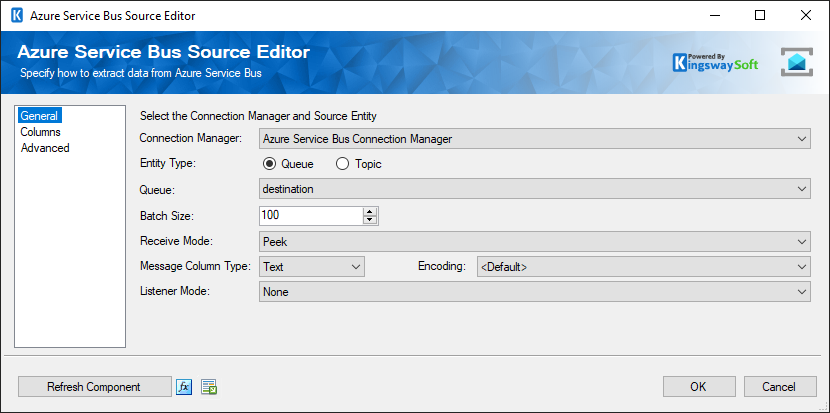This screenshot has height=413, width=830.
Task: Open the Message Column Type dropdown
Action: click(x=312, y=267)
